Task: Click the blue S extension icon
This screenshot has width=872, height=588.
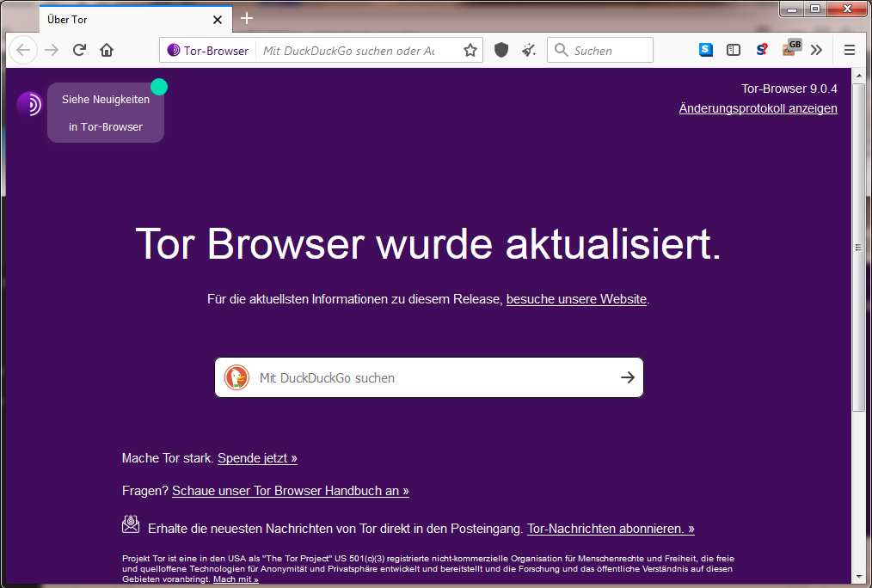Action: [706, 50]
